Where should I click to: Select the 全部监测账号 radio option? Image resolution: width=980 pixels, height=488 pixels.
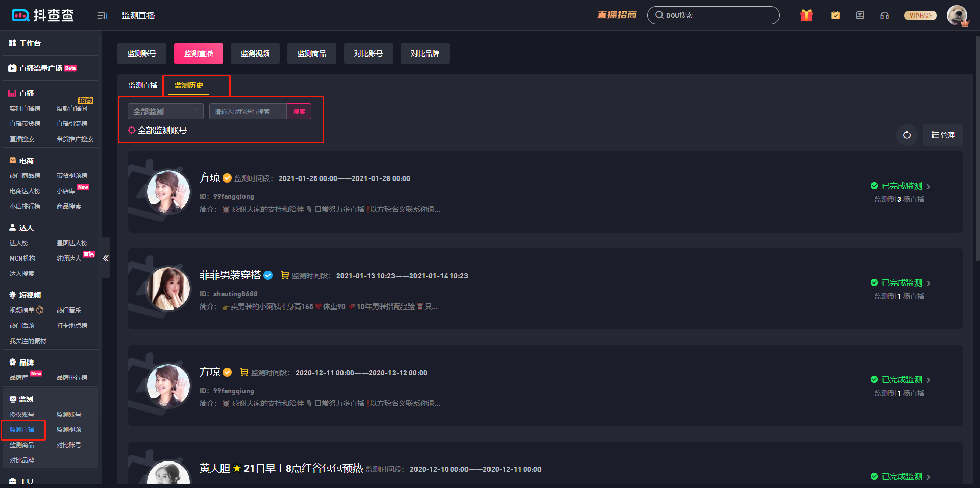132,131
